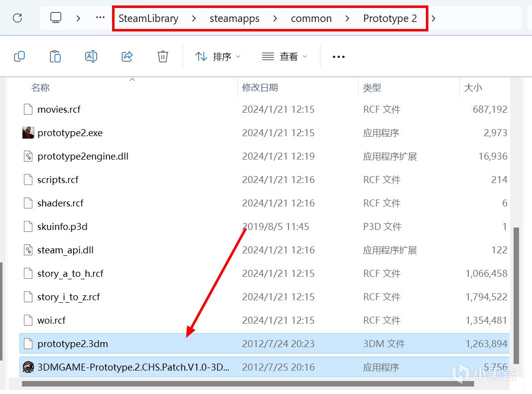Click the Copy toolbar icon

tap(19, 56)
